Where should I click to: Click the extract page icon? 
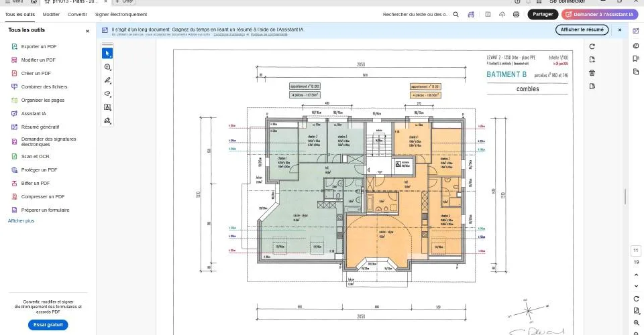[592, 60]
